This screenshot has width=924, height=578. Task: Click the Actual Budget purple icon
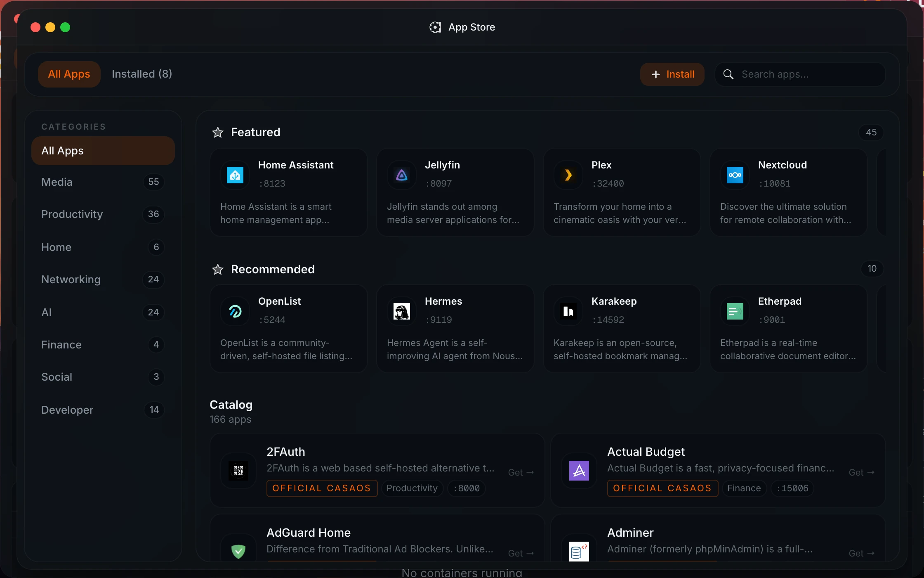[579, 471]
